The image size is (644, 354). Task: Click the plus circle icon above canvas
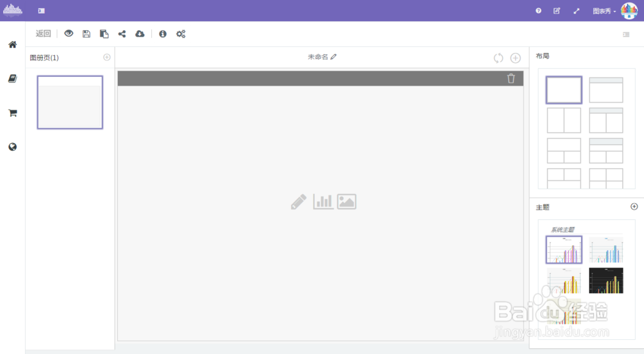[x=515, y=58]
